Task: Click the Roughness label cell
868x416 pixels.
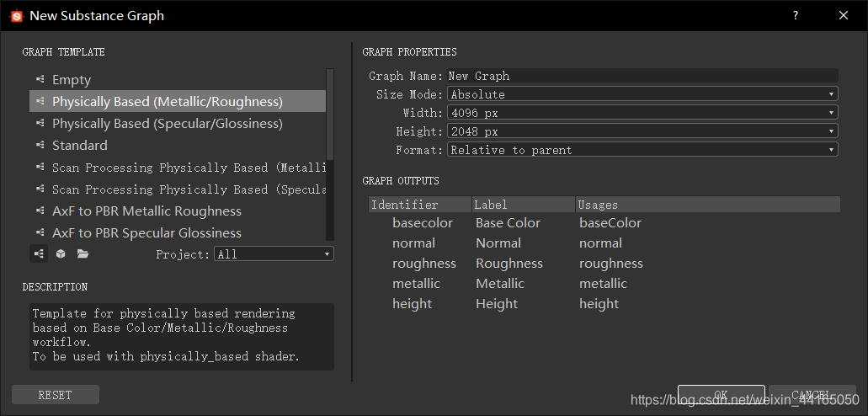Action: (509, 263)
